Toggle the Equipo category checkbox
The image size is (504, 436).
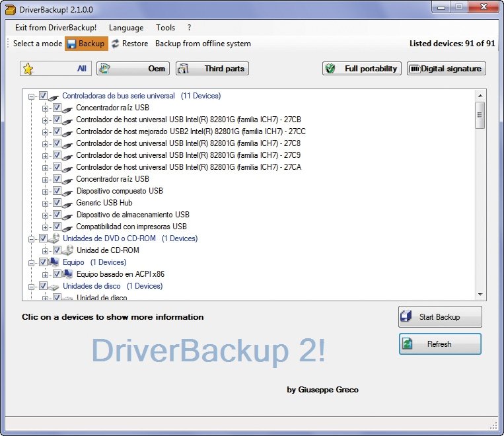tap(43, 262)
